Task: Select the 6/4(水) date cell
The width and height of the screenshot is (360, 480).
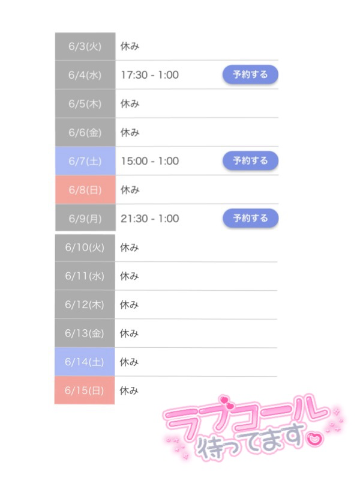Action: coord(85,75)
